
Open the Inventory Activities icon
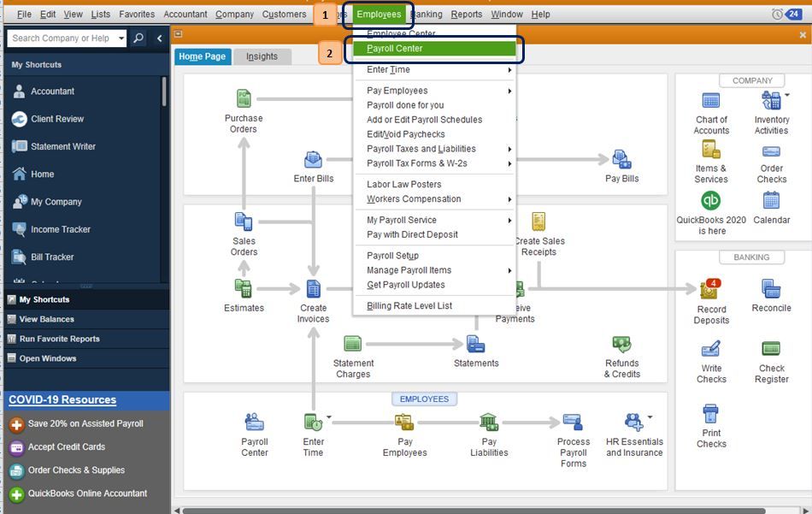[x=771, y=101]
